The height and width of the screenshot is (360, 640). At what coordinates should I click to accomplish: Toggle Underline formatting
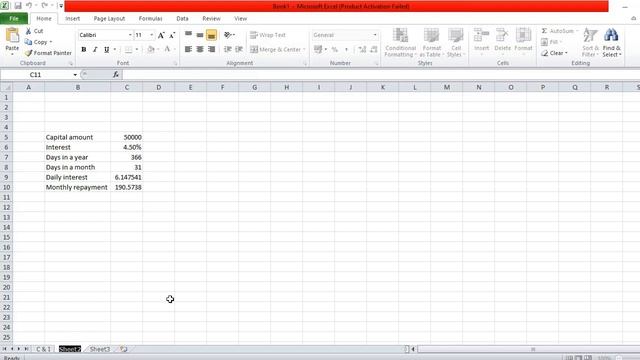(x=107, y=49)
